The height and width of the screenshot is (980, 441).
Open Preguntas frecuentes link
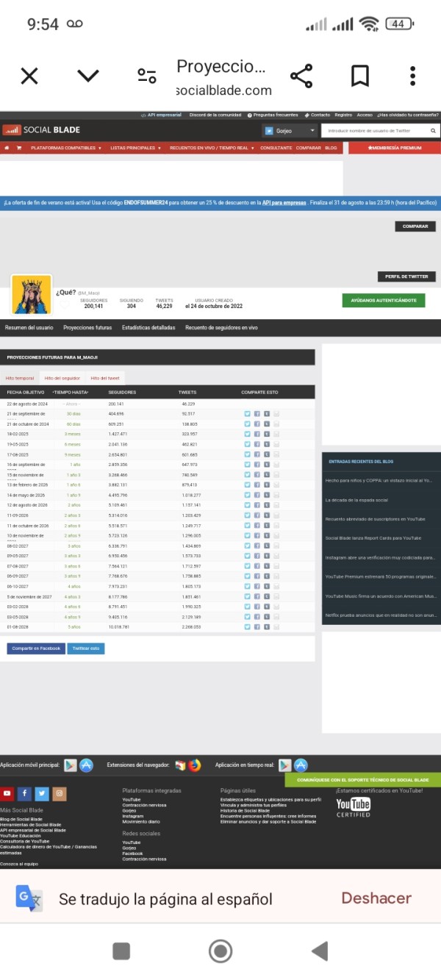point(273,115)
